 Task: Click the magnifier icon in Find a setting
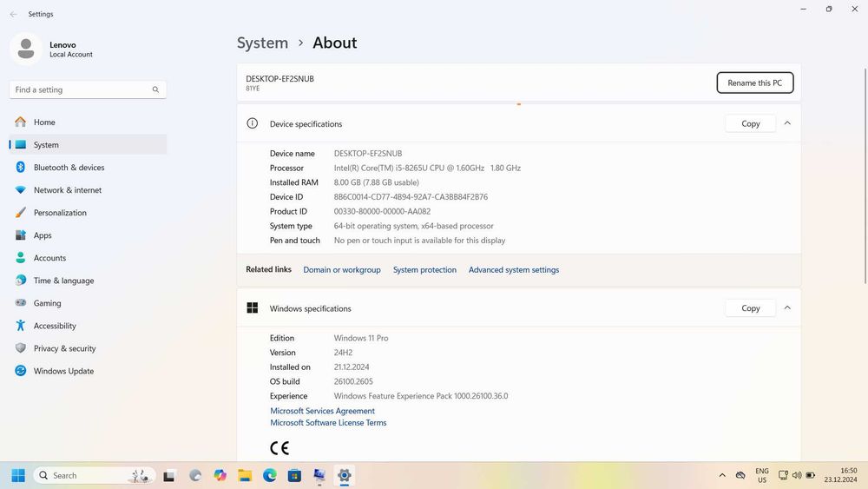pos(155,89)
